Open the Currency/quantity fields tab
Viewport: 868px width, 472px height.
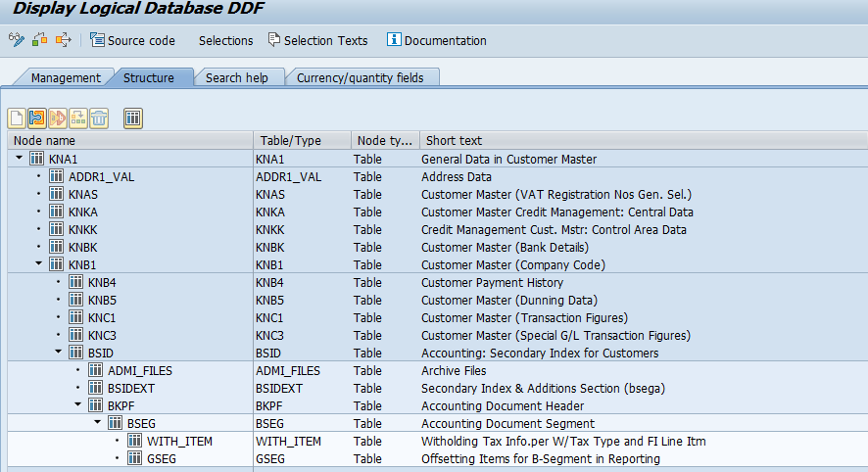click(360, 78)
